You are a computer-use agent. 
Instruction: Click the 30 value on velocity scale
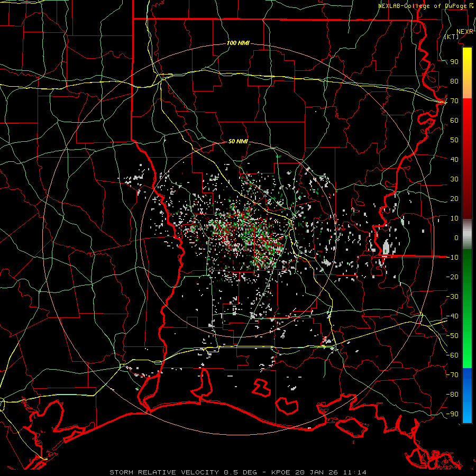[454, 179]
